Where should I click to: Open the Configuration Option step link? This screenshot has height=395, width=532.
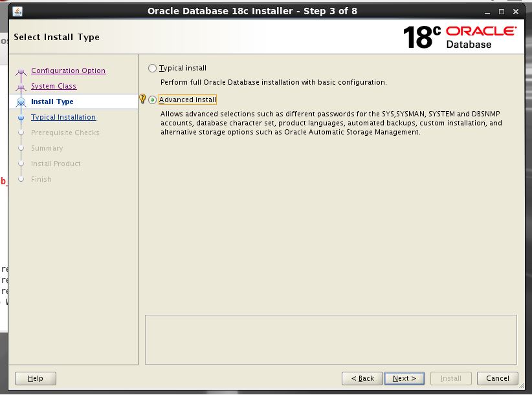68,70
